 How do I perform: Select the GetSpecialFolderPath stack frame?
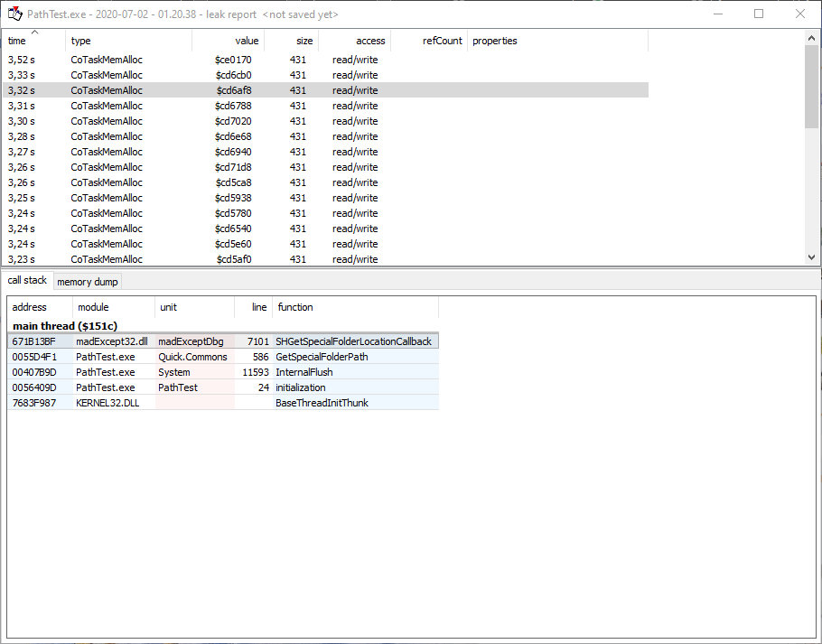(x=223, y=357)
